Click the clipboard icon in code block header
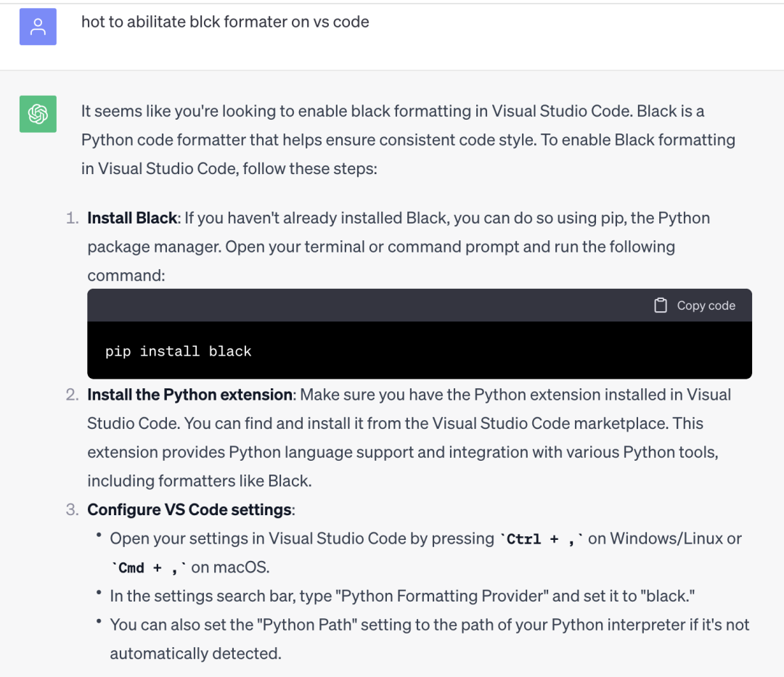The image size is (784, 677). (660, 305)
